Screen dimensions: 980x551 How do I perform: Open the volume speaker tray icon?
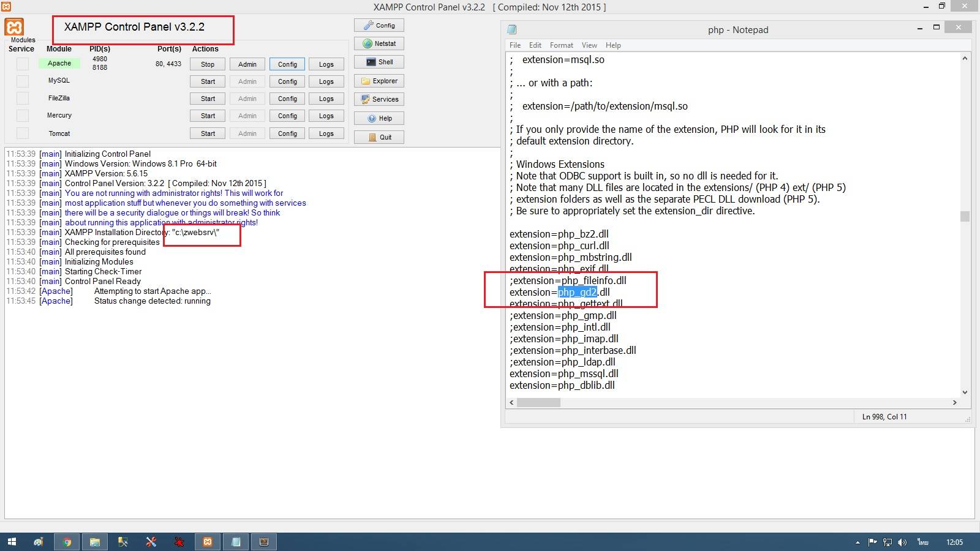click(902, 542)
